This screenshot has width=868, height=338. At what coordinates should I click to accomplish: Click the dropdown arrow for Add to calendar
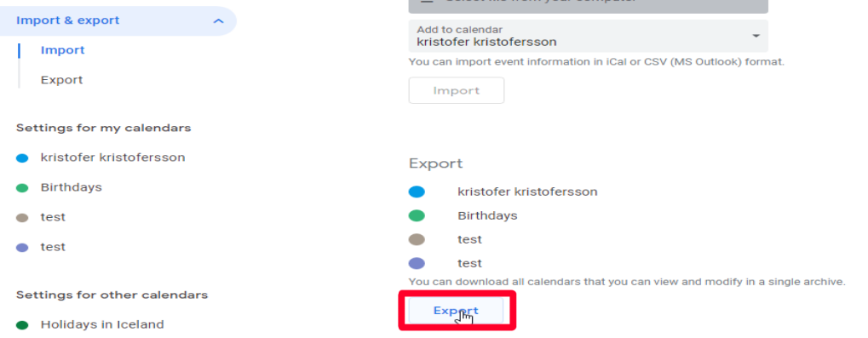click(x=756, y=36)
